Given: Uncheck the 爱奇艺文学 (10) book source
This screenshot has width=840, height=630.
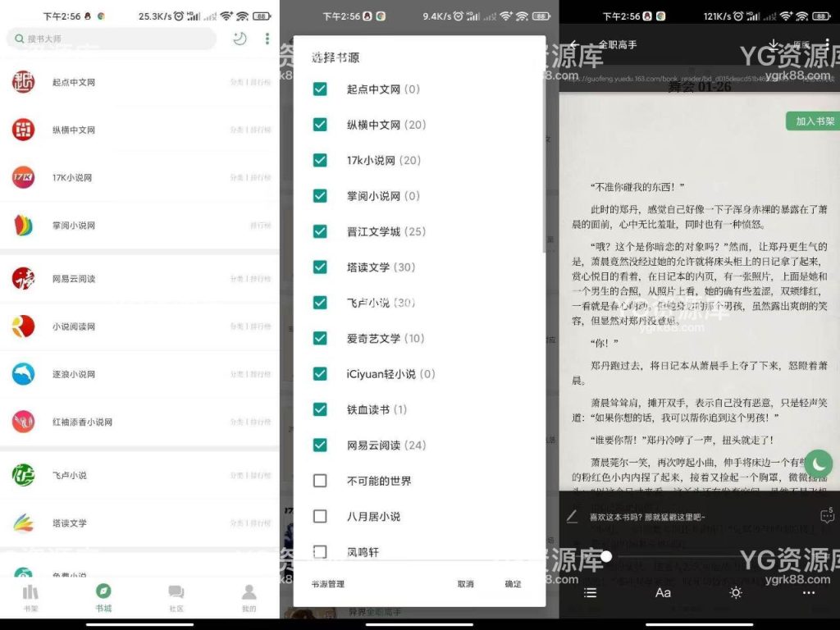Looking at the screenshot, I should coord(320,338).
